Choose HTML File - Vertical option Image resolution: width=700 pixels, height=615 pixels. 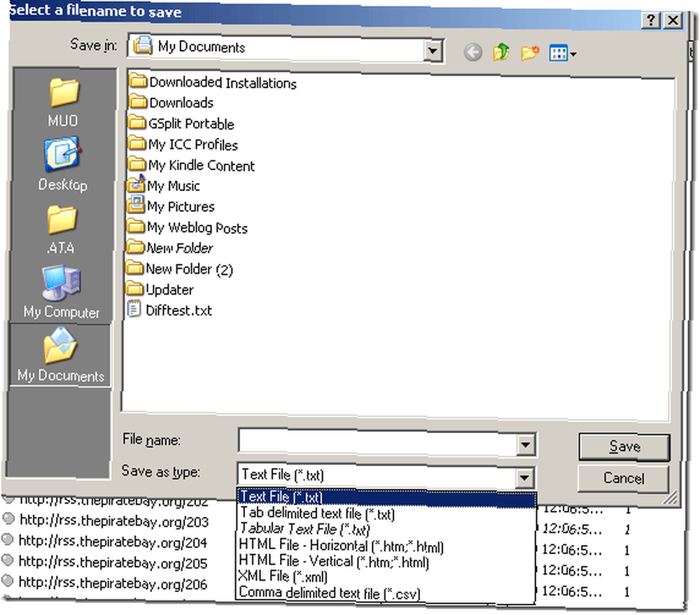386,561
